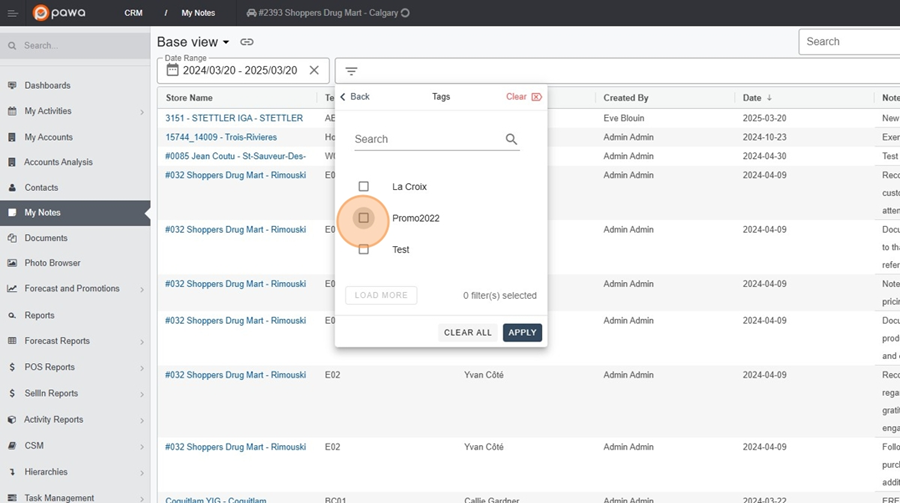Click the Documents icon in sidebar
This screenshot has height=503, width=900.
tap(12, 238)
